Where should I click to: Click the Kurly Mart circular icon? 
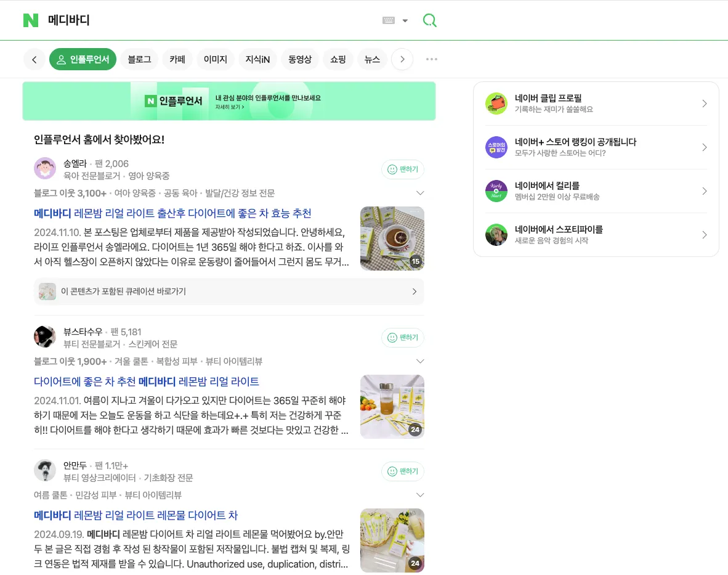(496, 191)
